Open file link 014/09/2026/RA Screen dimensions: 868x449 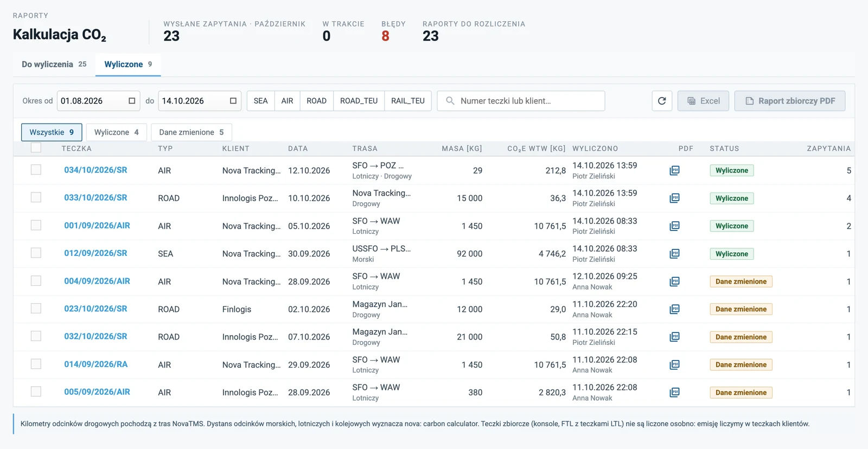point(96,364)
